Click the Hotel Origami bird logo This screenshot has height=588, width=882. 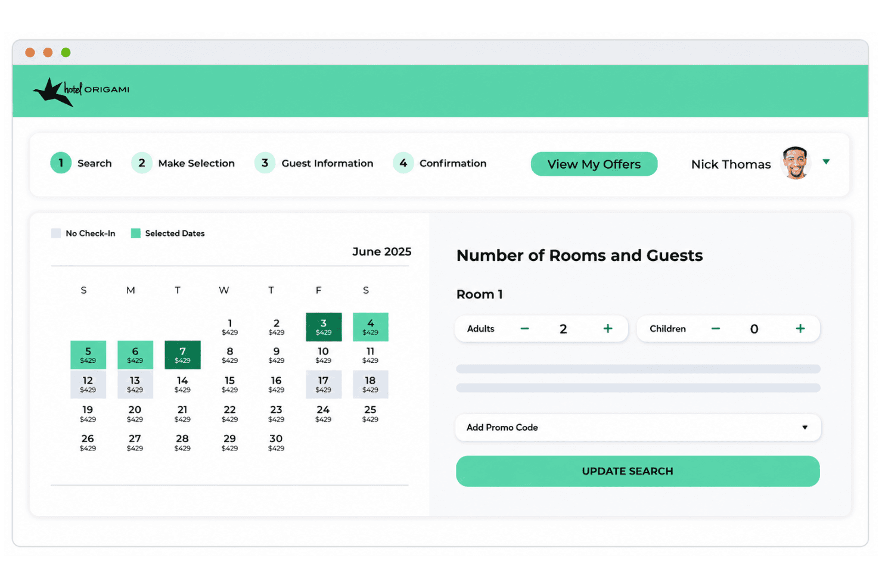pyautogui.click(x=81, y=92)
